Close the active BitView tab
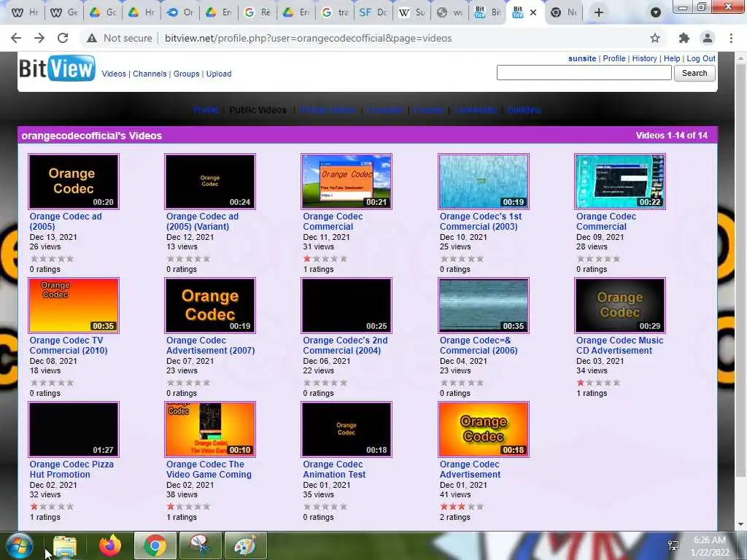Viewport: 747px width, 560px height. [533, 12]
